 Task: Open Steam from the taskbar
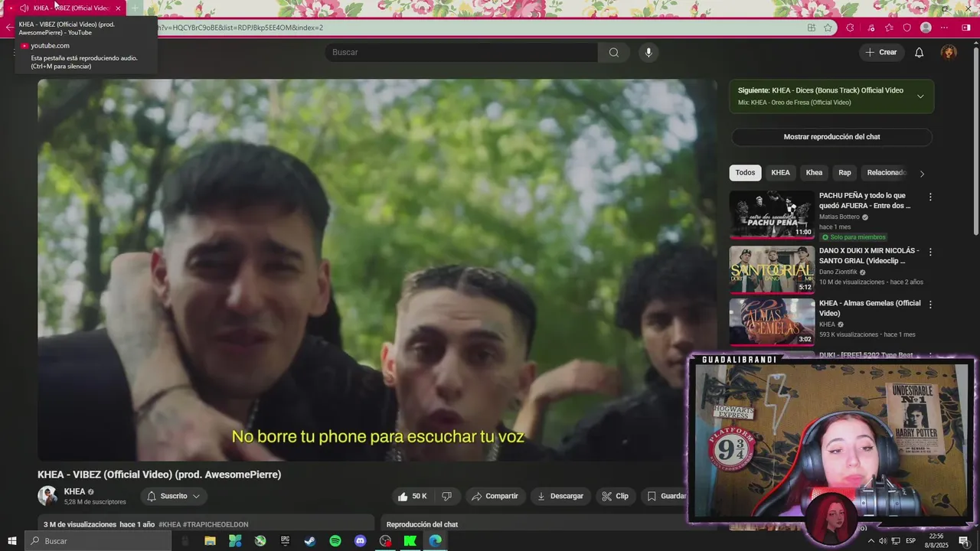(x=310, y=541)
